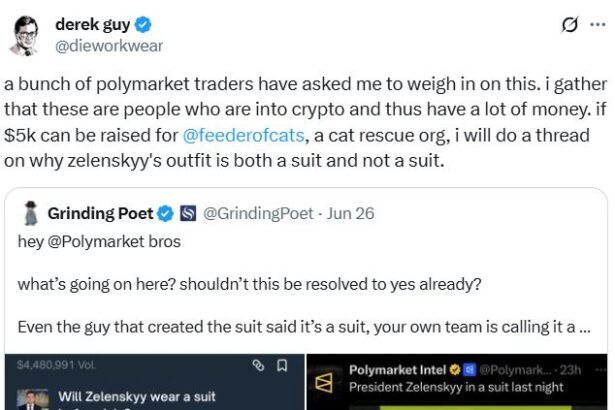Click the link icon on Polymarket card

point(258,367)
